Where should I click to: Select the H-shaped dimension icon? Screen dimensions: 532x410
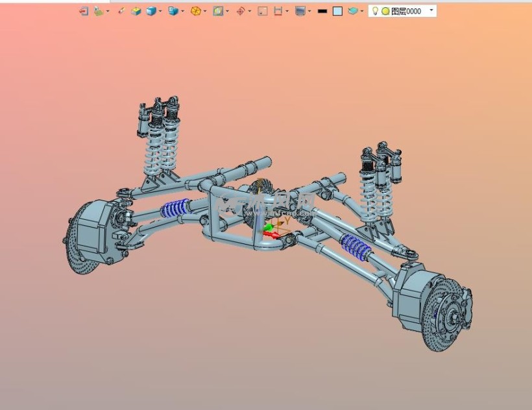(278, 11)
